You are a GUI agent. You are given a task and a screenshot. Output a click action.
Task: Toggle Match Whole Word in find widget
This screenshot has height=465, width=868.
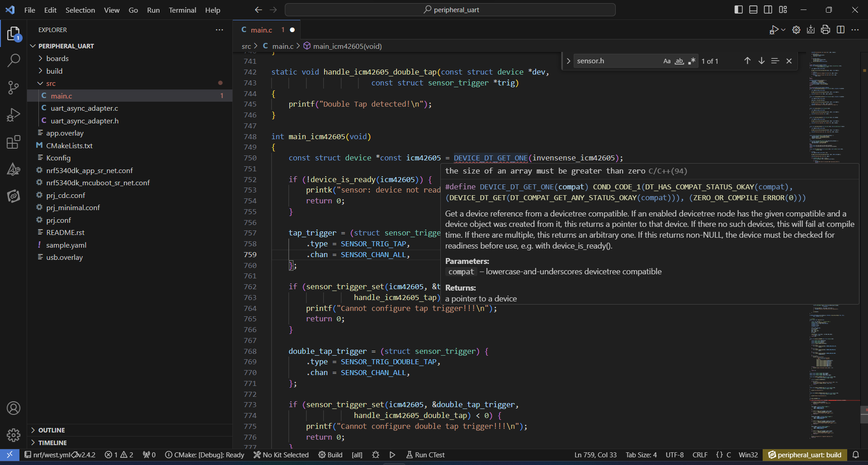tap(679, 61)
